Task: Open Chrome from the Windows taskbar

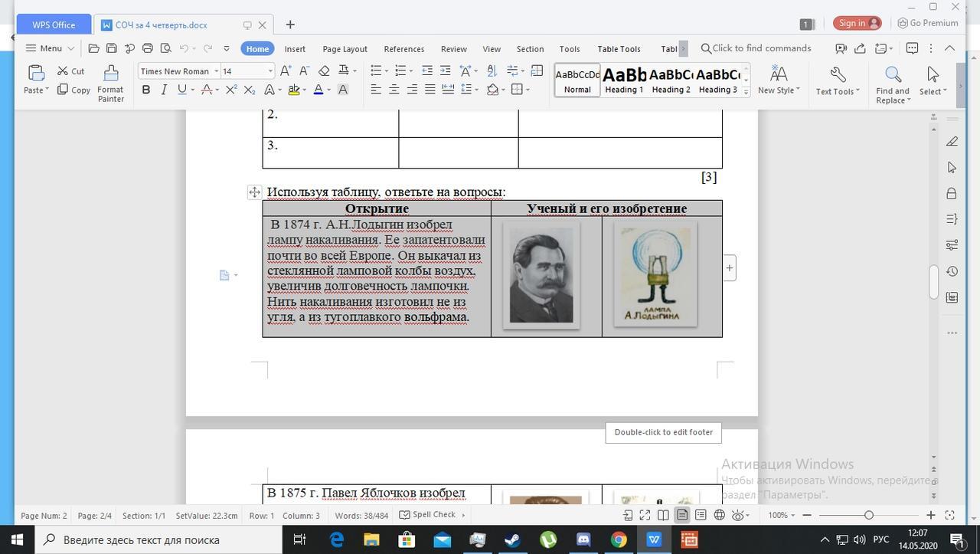Action: (619, 539)
